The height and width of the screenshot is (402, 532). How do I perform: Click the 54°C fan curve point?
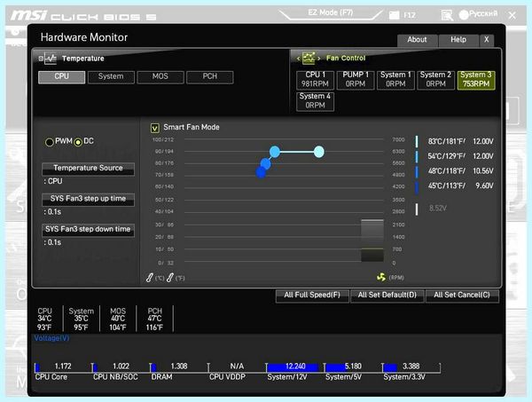click(x=275, y=152)
